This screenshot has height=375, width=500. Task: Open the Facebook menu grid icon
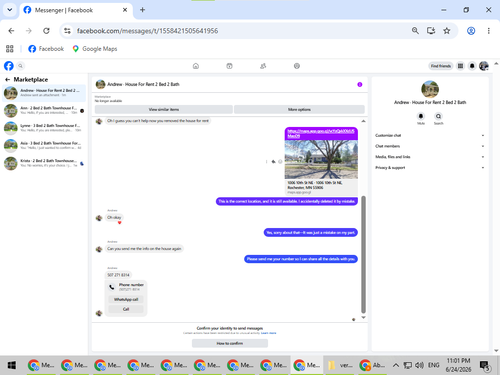pos(460,66)
